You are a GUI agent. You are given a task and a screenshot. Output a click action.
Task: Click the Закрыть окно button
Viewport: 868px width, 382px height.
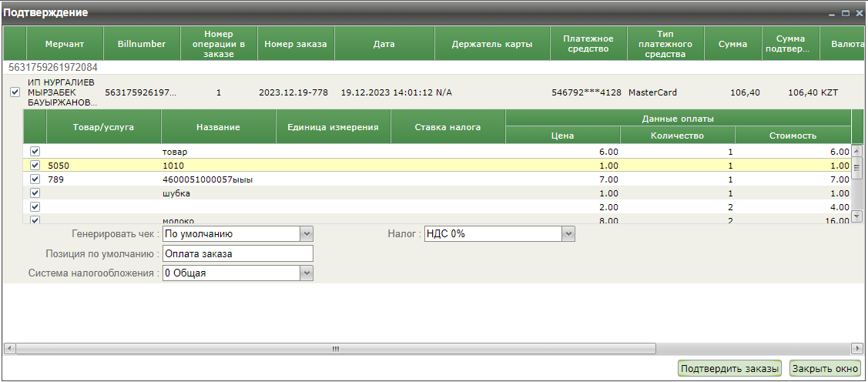(825, 369)
